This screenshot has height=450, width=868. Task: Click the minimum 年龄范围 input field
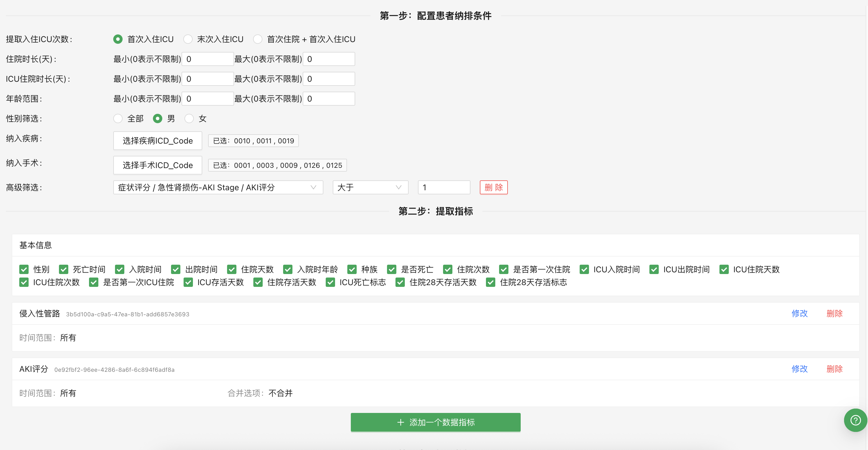(x=208, y=99)
